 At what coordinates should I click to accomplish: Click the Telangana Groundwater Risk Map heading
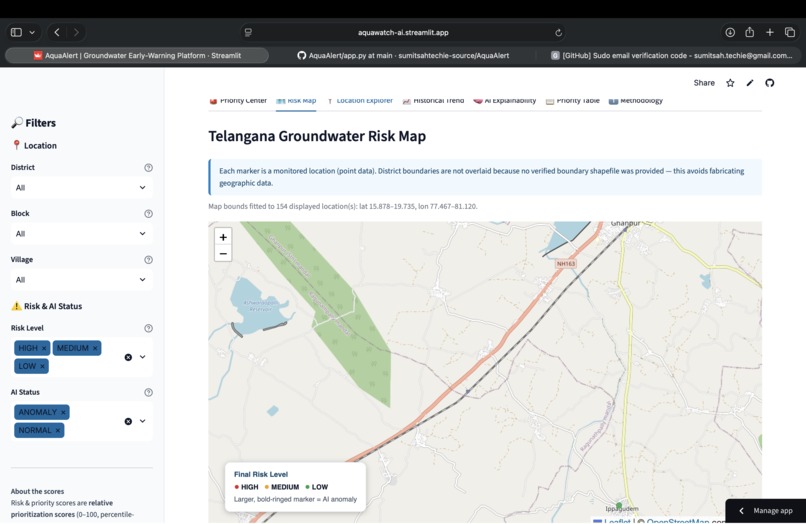(x=317, y=136)
